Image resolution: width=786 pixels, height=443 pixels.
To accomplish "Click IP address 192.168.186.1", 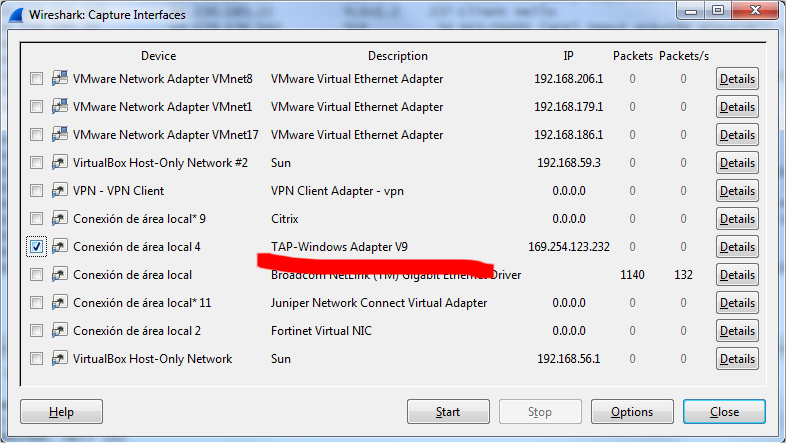I will coord(568,135).
